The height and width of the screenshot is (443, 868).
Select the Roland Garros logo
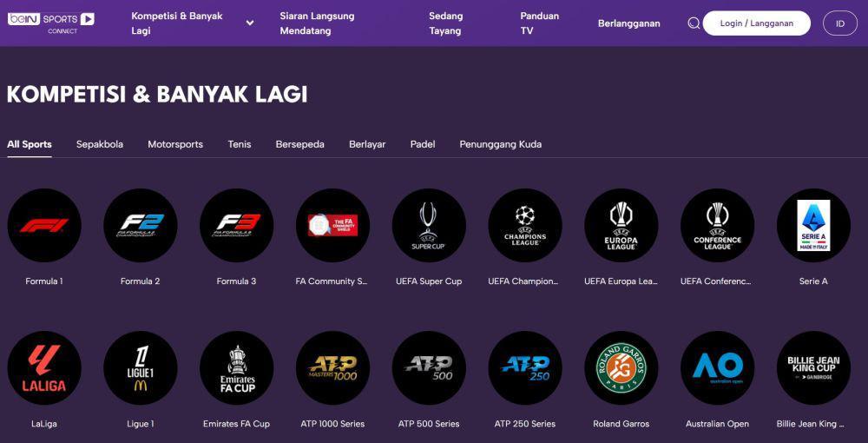(621, 368)
